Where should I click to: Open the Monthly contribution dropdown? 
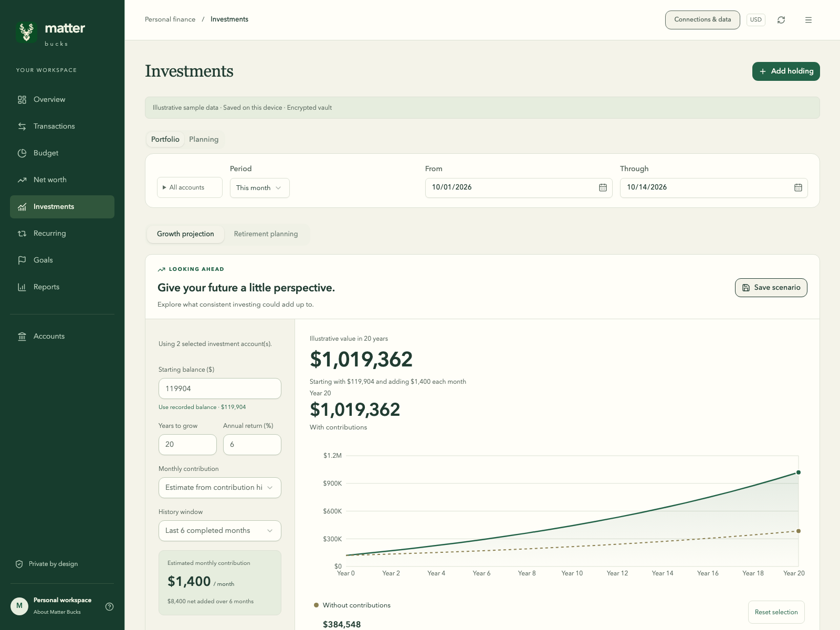(x=220, y=488)
